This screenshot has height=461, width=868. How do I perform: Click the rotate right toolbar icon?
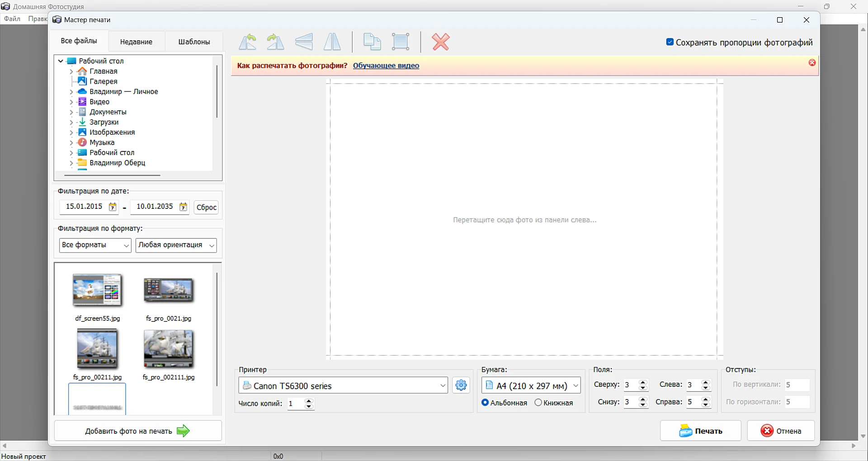click(275, 42)
